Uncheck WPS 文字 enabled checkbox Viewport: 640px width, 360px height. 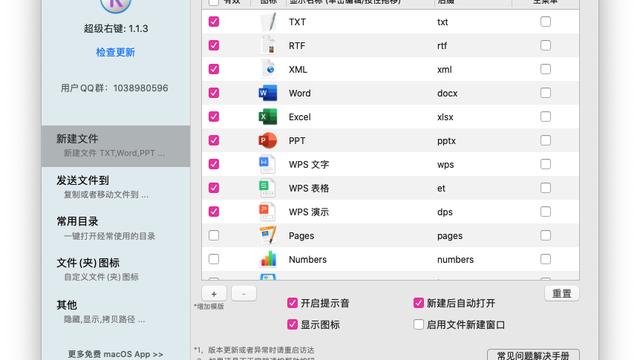click(214, 164)
